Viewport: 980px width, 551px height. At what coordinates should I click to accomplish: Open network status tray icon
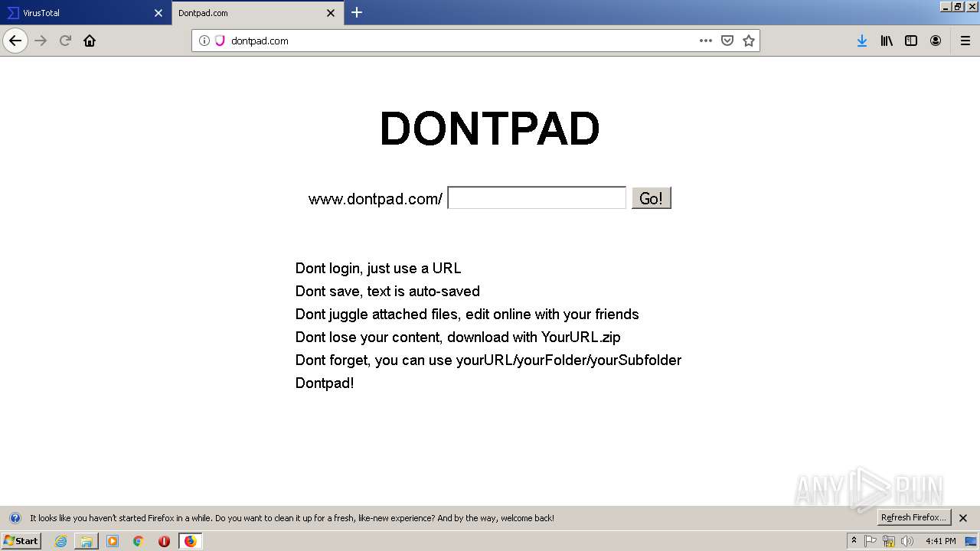[x=889, y=541]
